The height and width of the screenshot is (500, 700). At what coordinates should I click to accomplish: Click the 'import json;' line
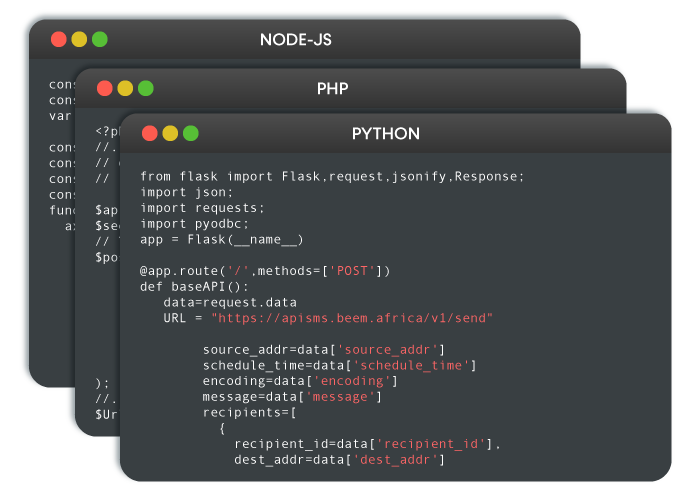click(187, 192)
